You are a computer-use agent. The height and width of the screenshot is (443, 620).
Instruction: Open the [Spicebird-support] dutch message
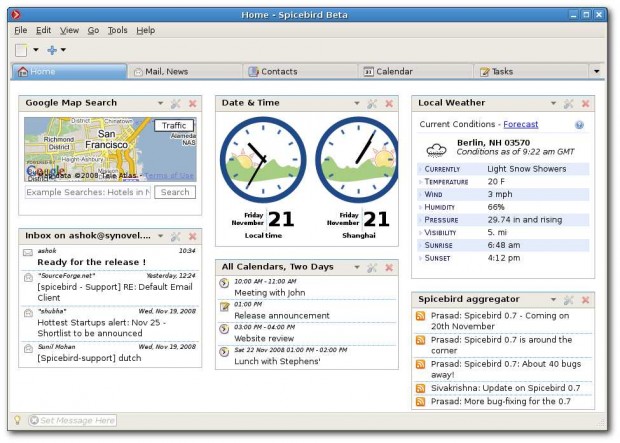(89, 358)
